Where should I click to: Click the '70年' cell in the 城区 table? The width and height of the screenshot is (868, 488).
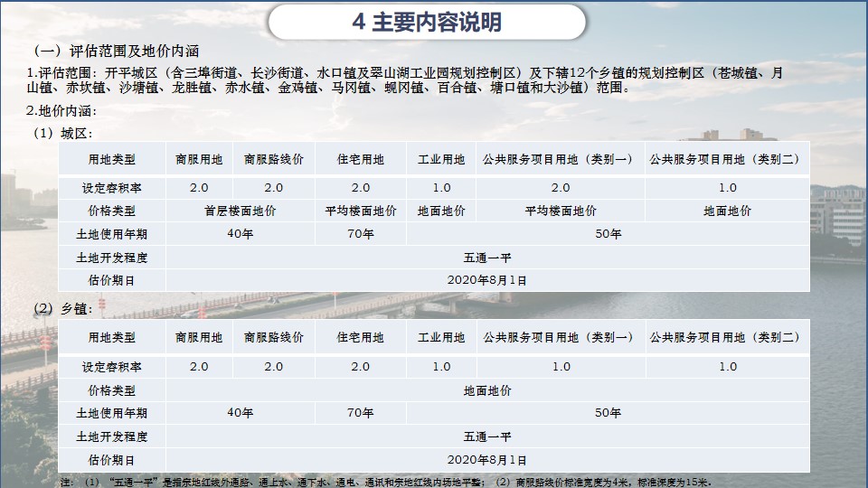click(360, 234)
